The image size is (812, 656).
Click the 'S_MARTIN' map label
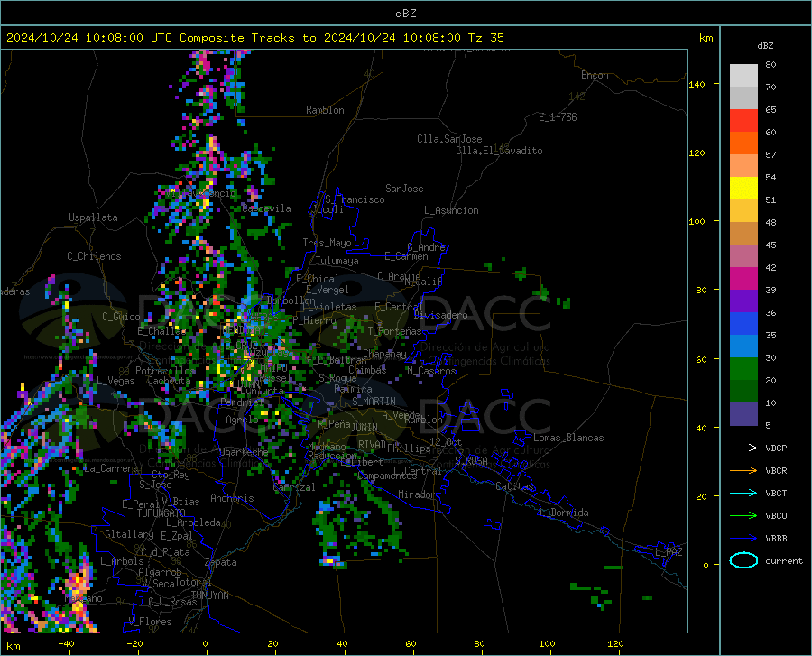[374, 402]
